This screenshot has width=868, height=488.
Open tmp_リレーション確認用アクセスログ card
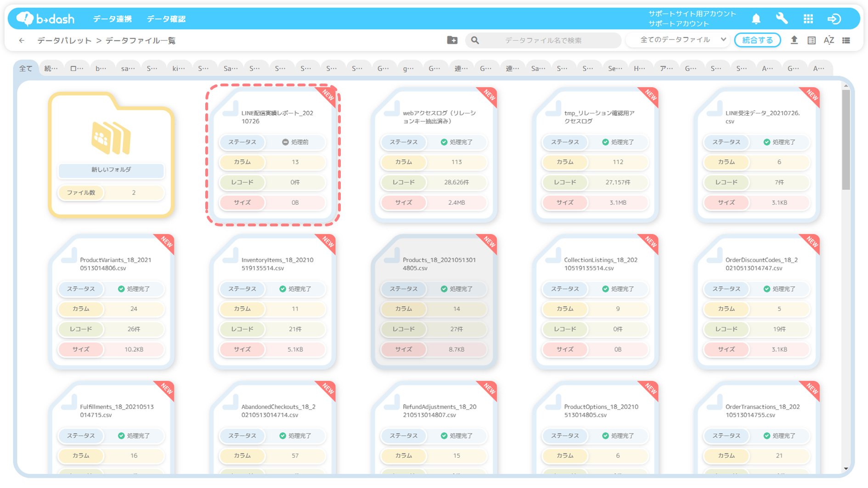pyautogui.click(x=596, y=155)
